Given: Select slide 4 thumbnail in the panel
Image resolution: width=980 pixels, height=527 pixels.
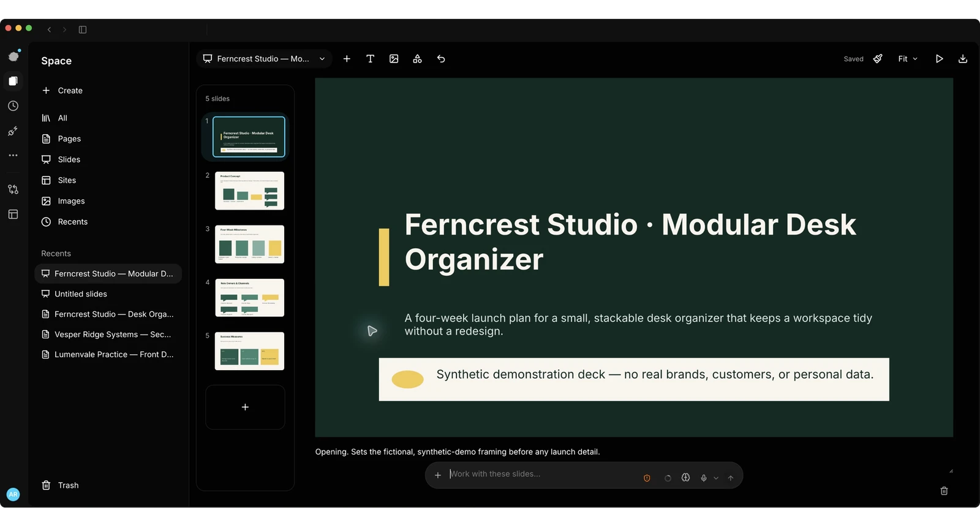Looking at the screenshot, I should tap(249, 298).
